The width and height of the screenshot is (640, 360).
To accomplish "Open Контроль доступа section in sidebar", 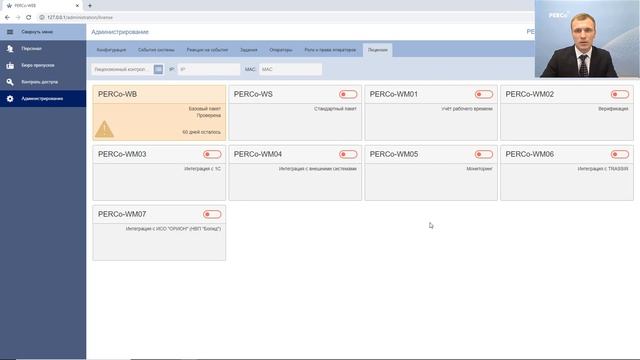I will click(43, 82).
